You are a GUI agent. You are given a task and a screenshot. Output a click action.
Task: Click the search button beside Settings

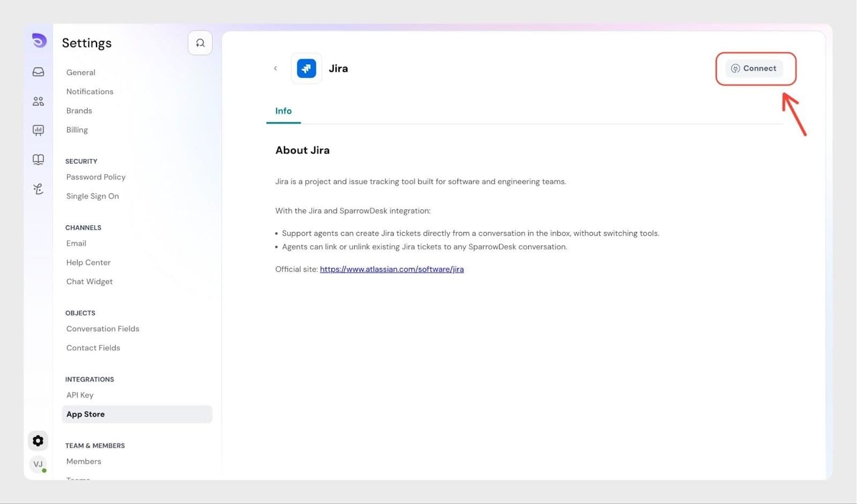click(200, 43)
